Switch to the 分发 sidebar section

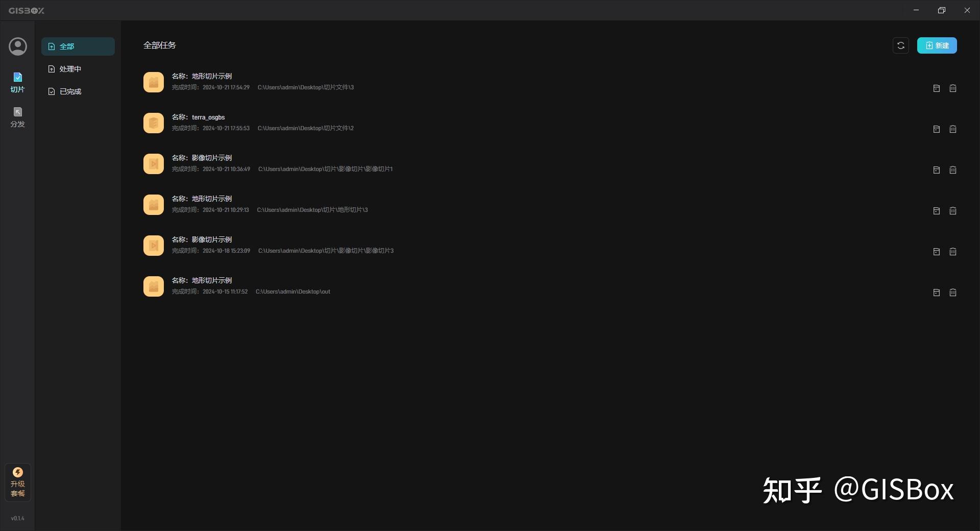18,117
